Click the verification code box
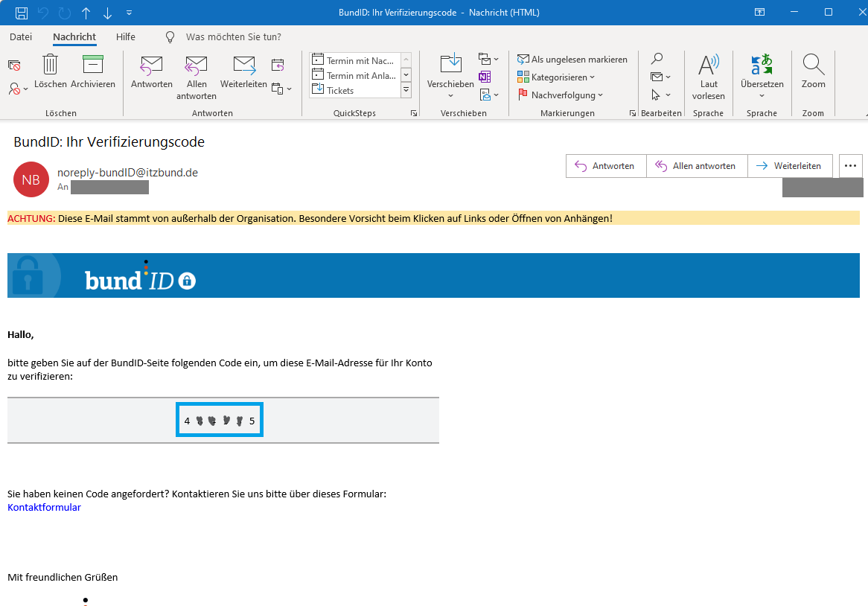This screenshot has width=868, height=606. click(219, 420)
